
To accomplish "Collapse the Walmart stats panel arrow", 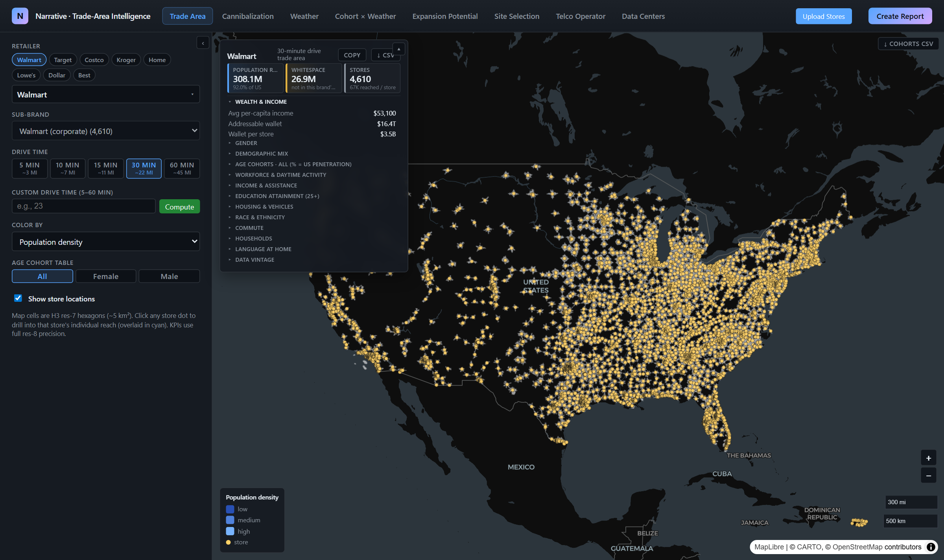I will tap(398, 49).
